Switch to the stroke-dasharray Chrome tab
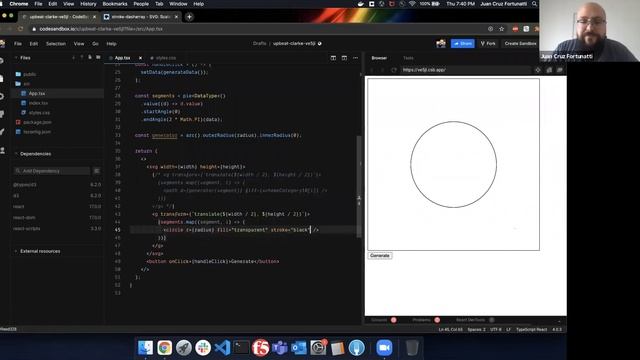 (140, 17)
